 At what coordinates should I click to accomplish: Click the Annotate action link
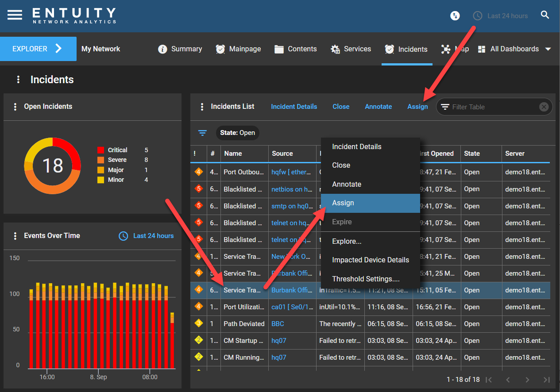pos(378,107)
